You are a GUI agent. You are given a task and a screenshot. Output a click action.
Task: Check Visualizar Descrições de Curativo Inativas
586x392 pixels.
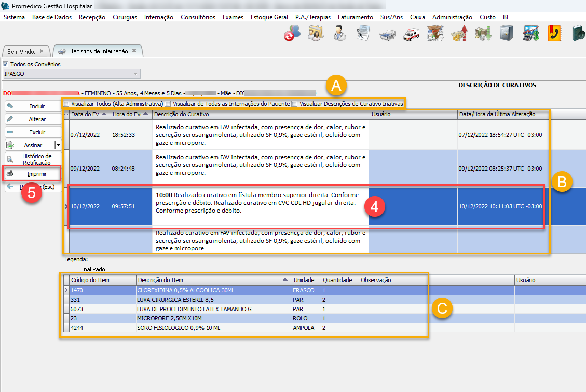pos(294,104)
